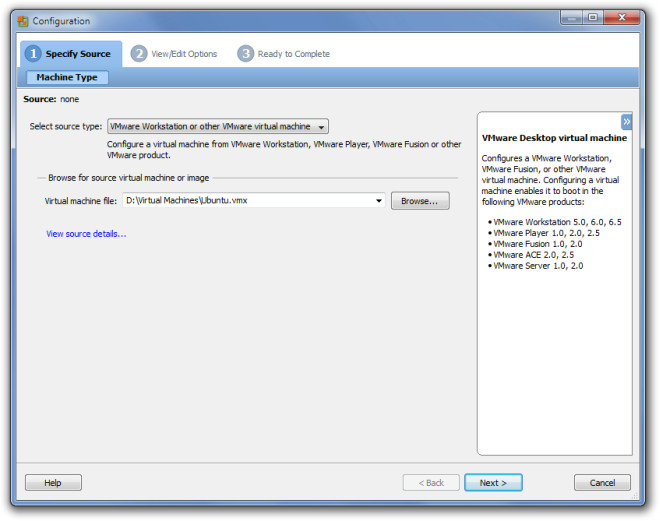The width and height of the screenshot is (660, 521).
Task: Minimize the Configuration window
Action: coord(572,18)
